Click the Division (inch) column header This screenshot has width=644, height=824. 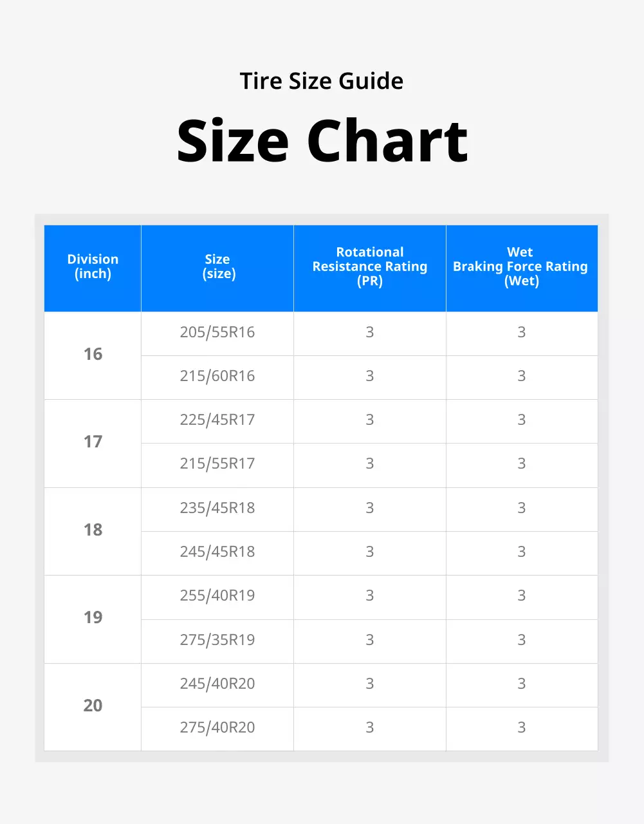[93, 267]
